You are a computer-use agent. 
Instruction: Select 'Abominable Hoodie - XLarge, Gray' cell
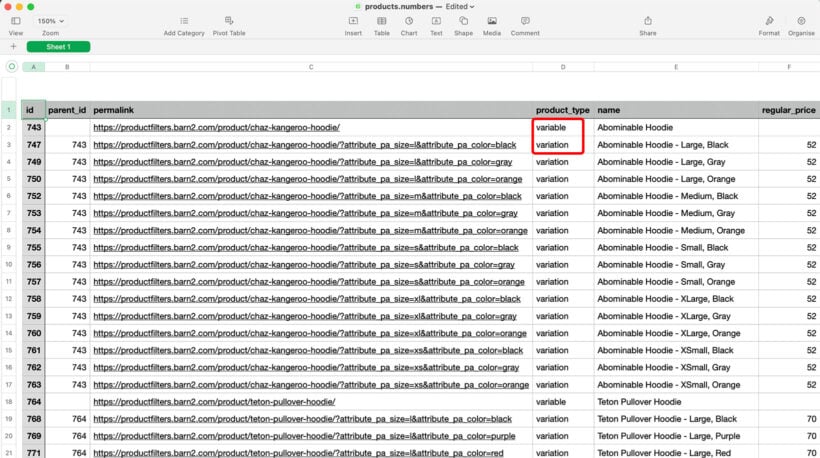point(676,316)
